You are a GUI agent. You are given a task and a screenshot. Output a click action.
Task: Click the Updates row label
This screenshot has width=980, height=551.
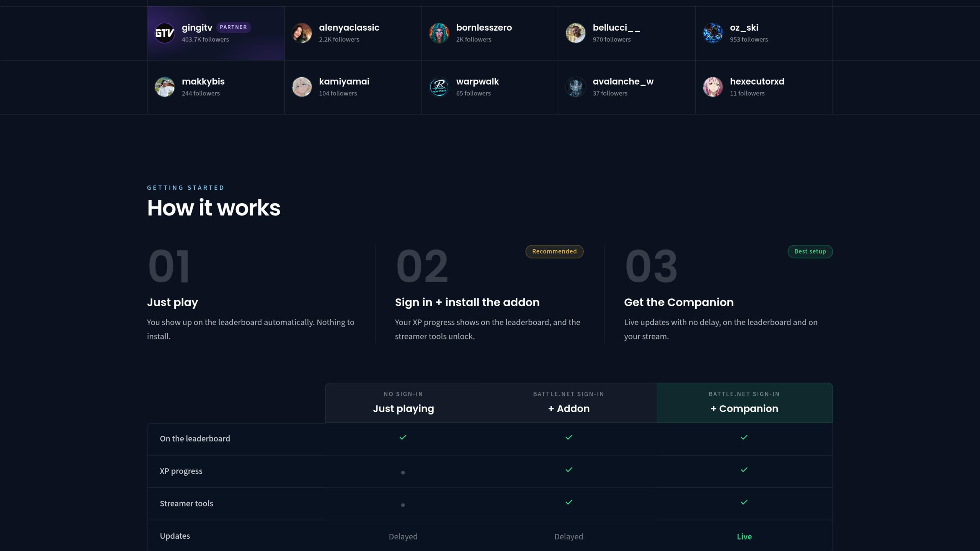pos(175,536)
